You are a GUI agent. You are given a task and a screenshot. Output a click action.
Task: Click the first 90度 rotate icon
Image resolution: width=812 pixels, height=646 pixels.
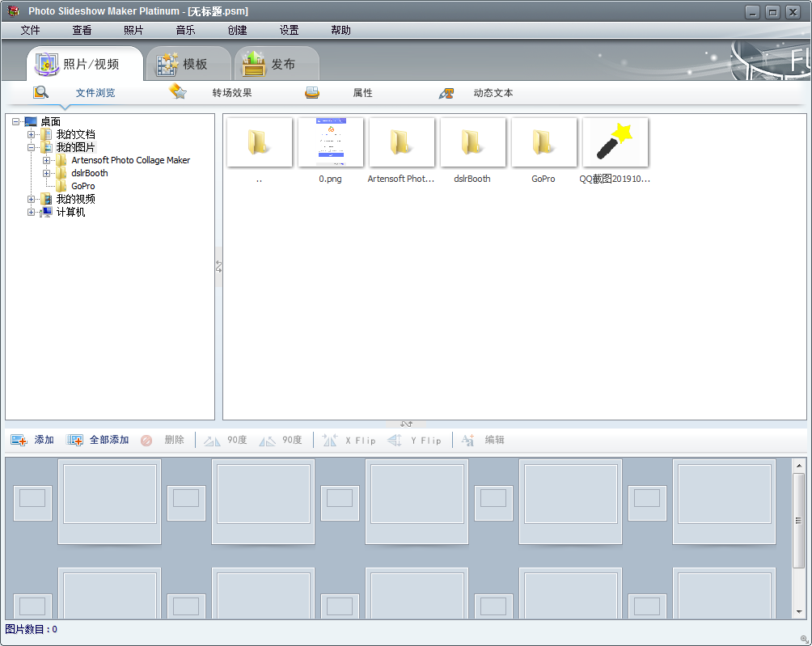(211, 441)
